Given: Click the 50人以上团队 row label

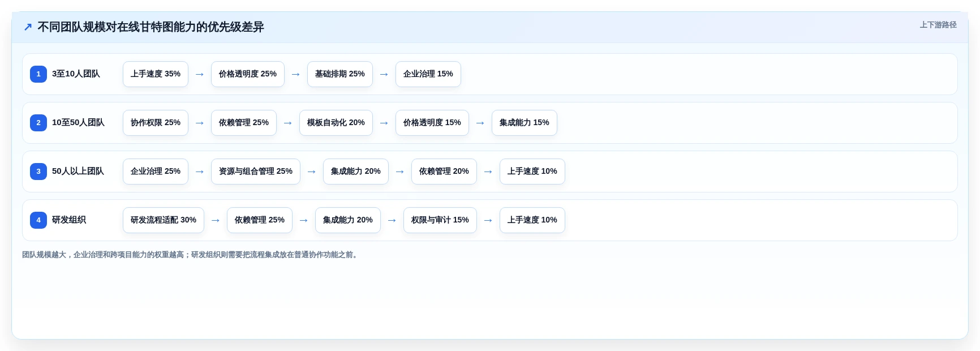Looking at the screenshot, I should coord(78,172).
